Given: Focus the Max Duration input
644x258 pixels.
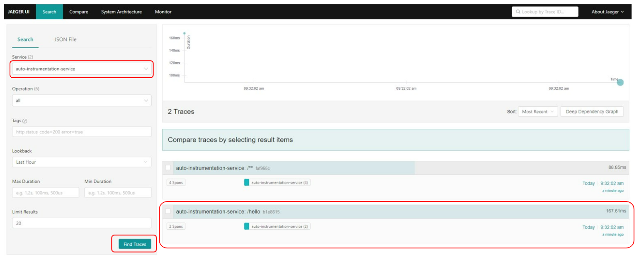Looking at the screenshot, I should [46, 192].
